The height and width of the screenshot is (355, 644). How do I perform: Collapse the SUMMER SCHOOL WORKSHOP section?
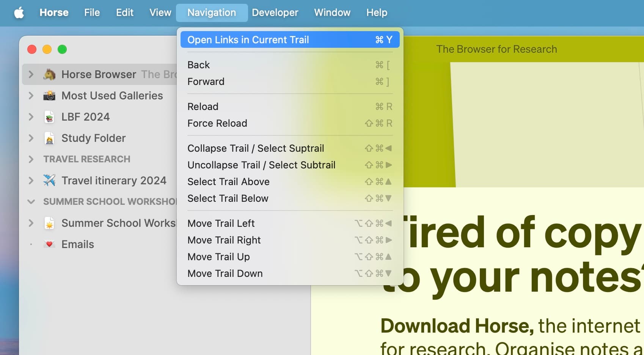coord(31,201)
